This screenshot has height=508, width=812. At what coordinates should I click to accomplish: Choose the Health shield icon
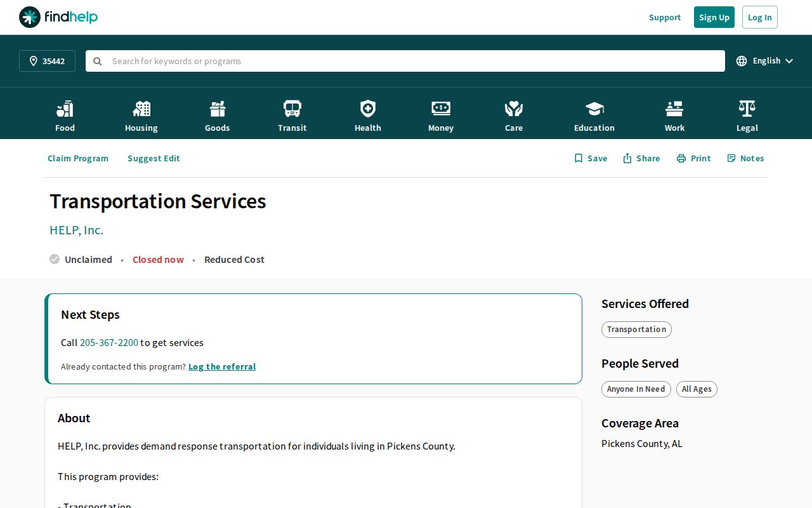point(368,109)
